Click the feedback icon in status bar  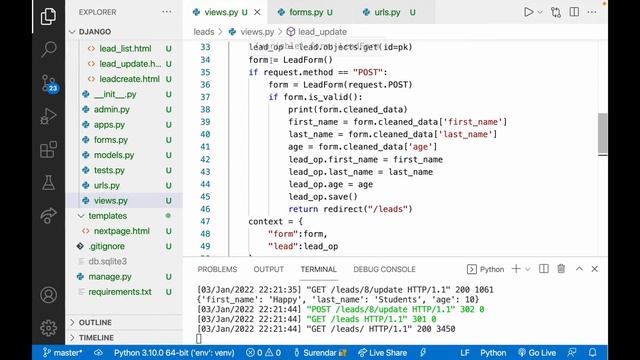pos(572,353)
